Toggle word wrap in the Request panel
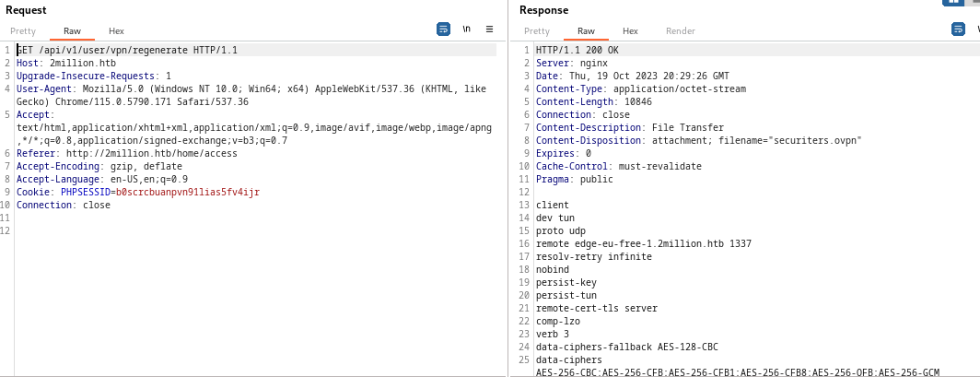Image resolution: width=980 pixels, height=377 pixels. pos(443,29)
